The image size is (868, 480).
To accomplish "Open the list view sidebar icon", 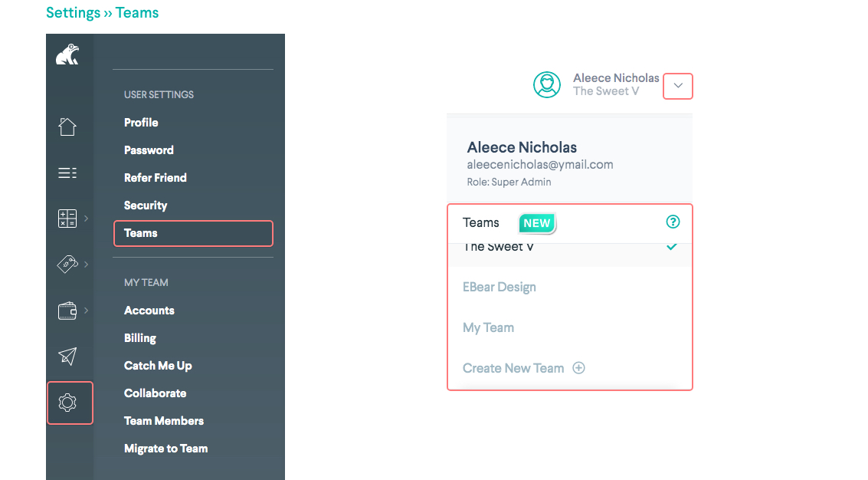I will [x=67, y=173].
